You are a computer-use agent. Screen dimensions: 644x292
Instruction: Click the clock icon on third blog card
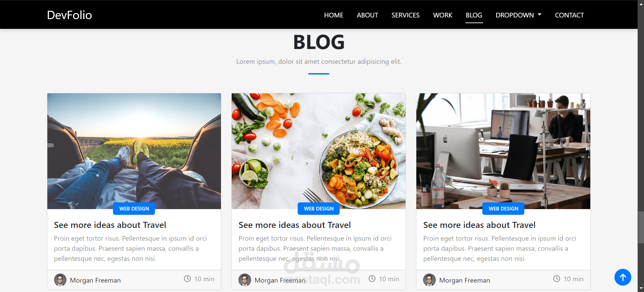pyautogui.click(x=557, y=279)
